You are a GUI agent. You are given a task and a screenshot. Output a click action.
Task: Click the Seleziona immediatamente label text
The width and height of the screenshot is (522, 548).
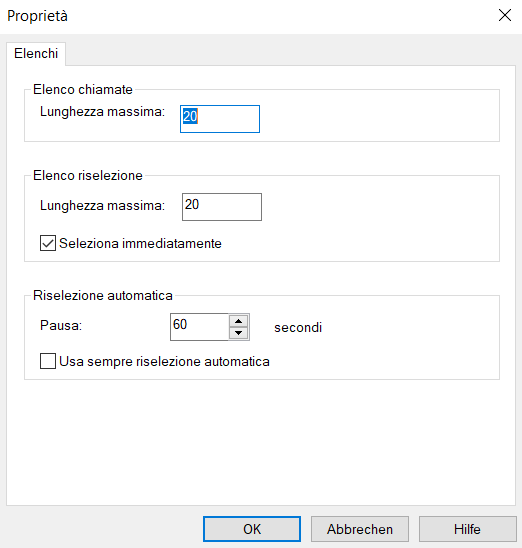pyautogui.click(x=140, y=243)
